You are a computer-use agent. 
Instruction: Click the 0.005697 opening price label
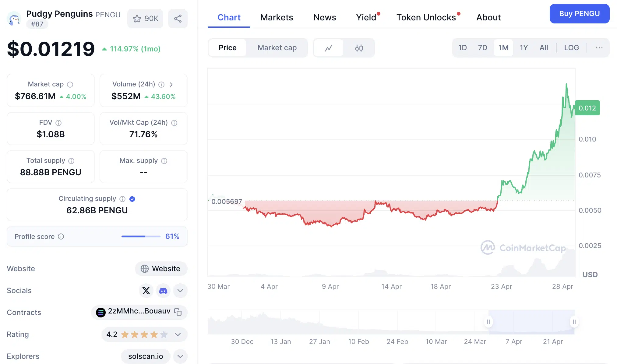[227, 201]
